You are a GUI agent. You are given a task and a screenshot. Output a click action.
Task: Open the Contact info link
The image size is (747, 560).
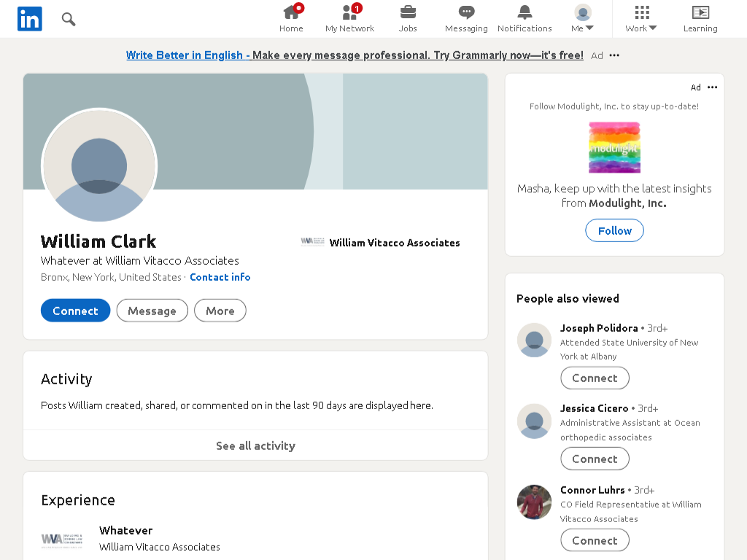point(220,277)
